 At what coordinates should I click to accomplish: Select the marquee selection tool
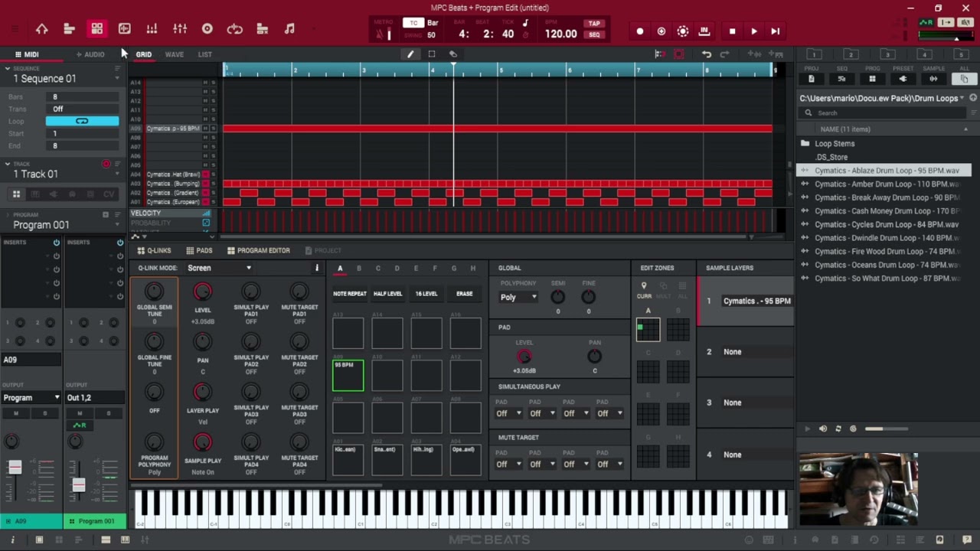pos(432,54)
